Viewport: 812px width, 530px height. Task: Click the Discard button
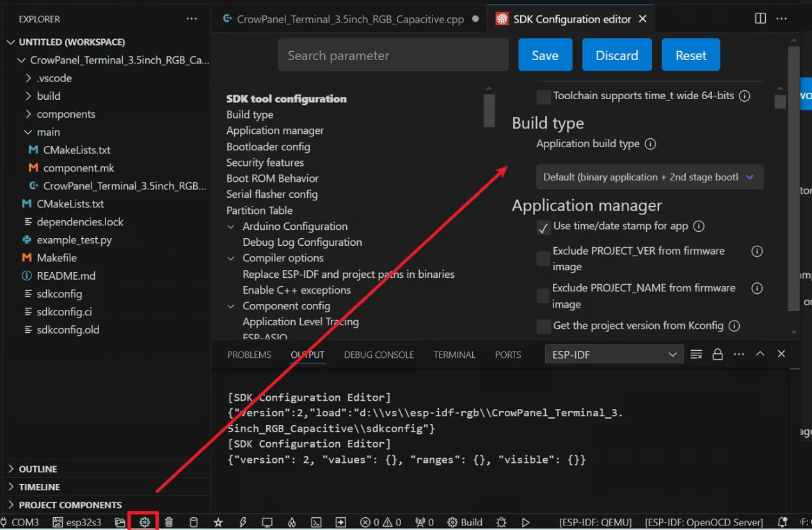(x=617, y=55)
